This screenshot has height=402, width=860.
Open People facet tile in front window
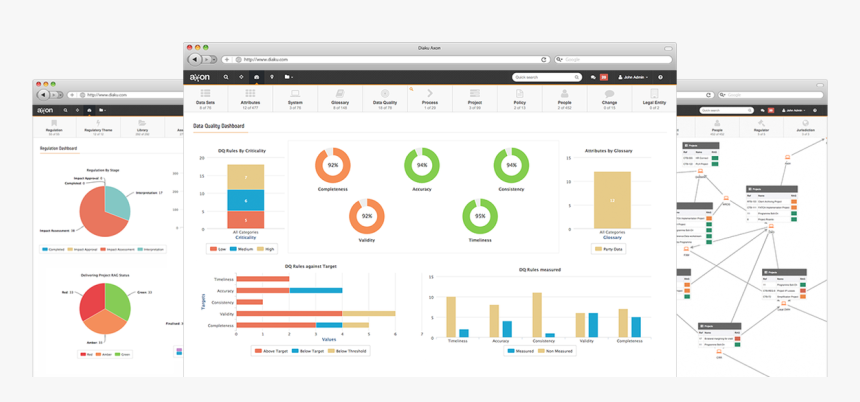point(565,98)
